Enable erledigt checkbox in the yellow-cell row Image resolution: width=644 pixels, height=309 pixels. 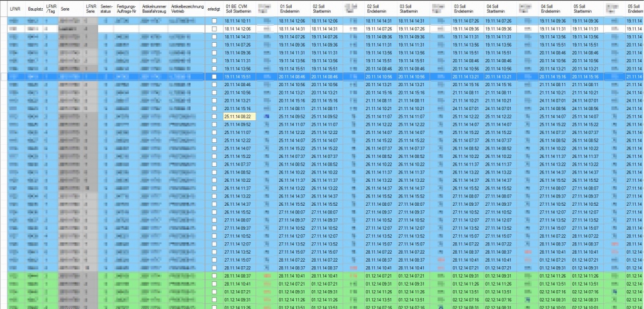214,116
